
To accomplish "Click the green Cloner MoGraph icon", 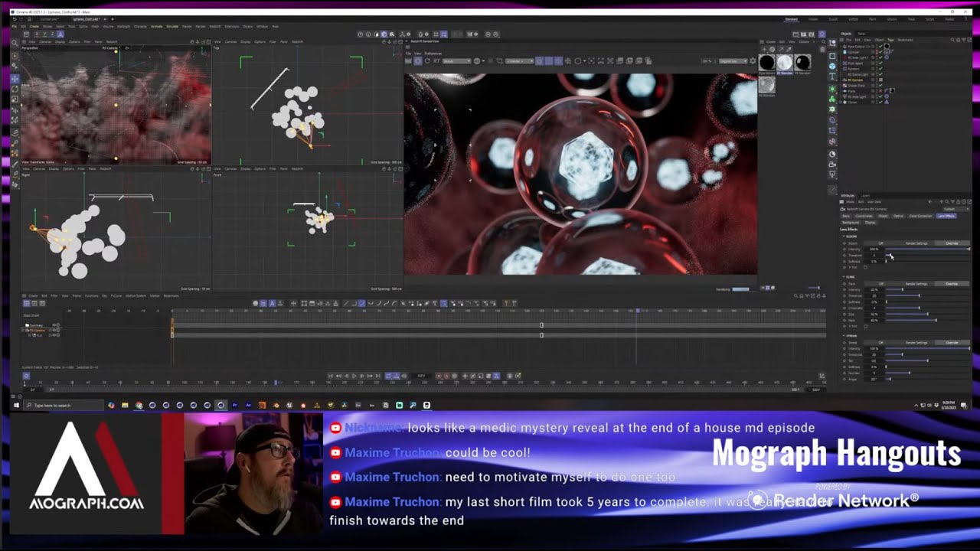I will tap(832, 99).
